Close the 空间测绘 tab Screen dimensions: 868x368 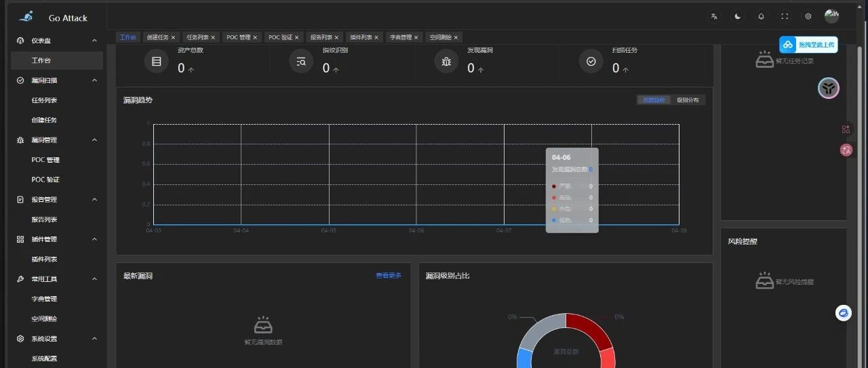click(456, 37)
